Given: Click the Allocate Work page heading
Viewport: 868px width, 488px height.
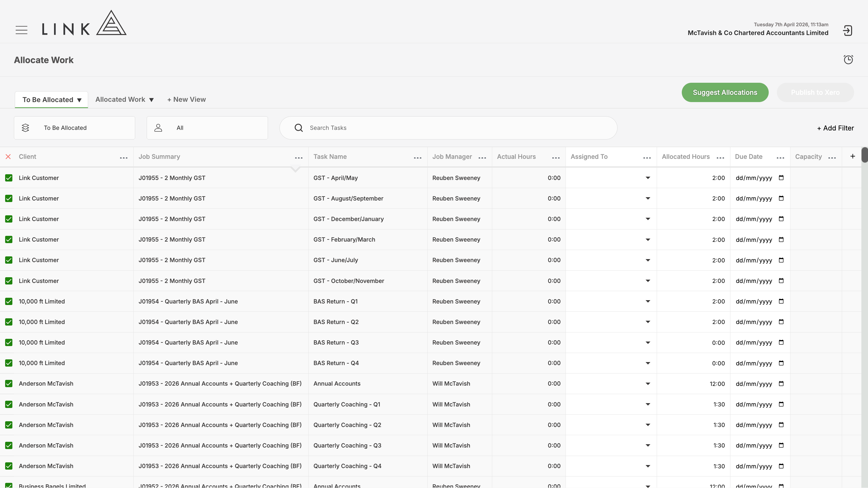Looking at the screenshot, I should pyautogui.click(x=44, y=60).
